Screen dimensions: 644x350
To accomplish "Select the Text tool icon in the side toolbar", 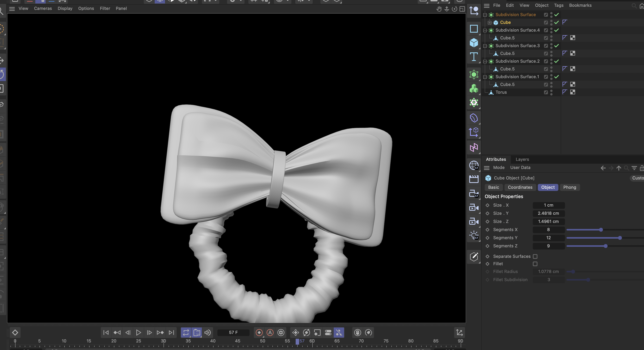I will coord(474,57).
